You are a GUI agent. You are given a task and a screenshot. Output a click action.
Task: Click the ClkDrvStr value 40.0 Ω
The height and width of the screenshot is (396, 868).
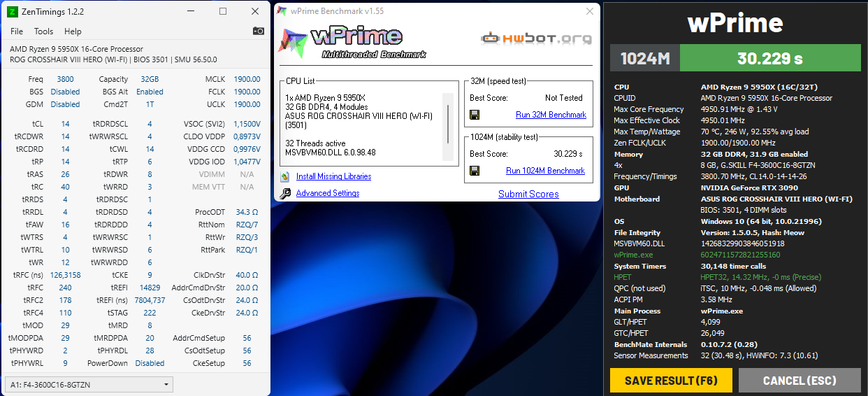point(247,275)
